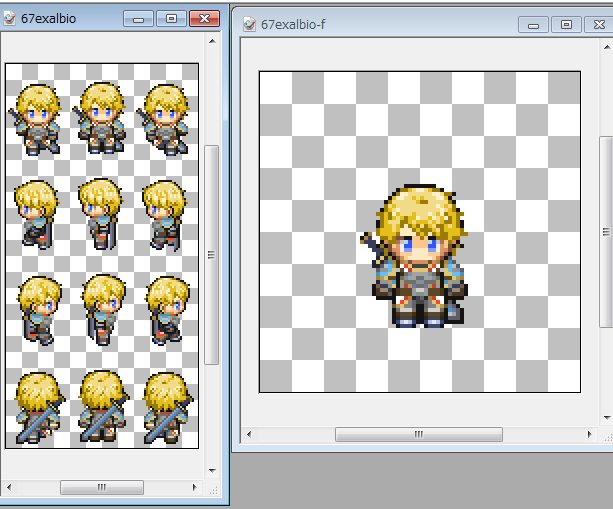Select middle back-facing sprite in bottom row

pyautogui.click(x=104, y=407)
